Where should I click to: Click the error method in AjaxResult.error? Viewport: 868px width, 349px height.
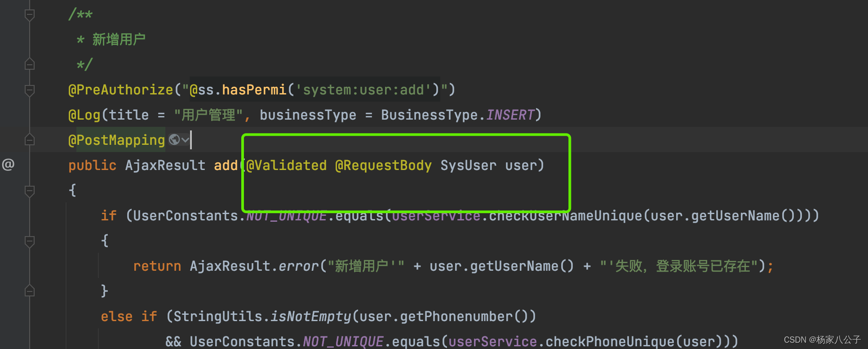pos(299,266)
